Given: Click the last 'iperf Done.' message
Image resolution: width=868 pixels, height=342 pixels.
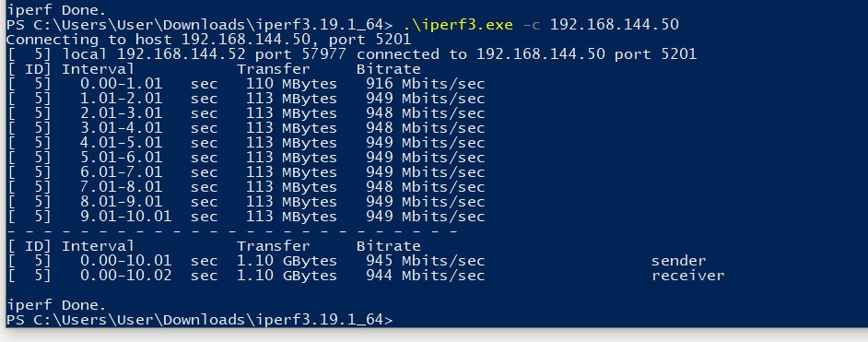Looking at the screenshot, I should coord(56,305).
